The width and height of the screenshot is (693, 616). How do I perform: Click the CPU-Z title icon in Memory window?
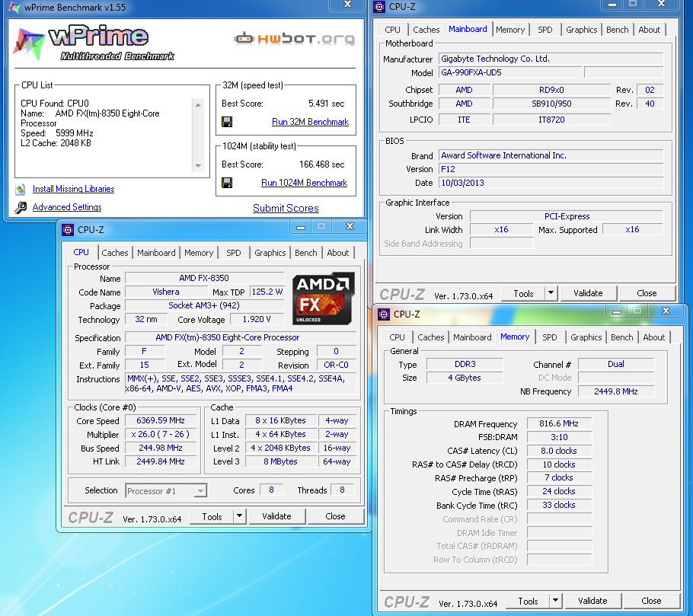384,314
